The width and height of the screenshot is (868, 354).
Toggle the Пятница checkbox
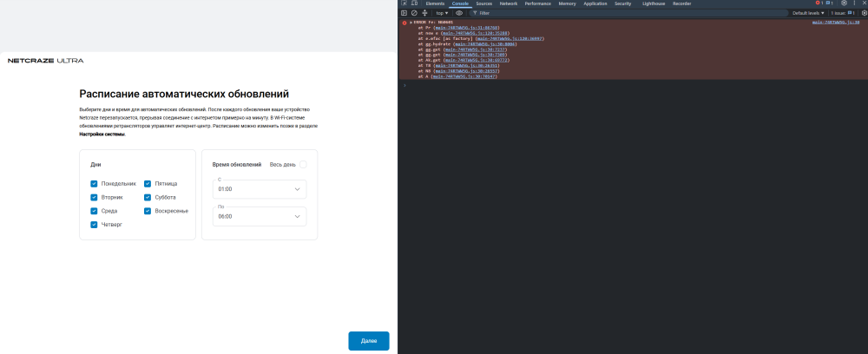(x=148, y=184)
